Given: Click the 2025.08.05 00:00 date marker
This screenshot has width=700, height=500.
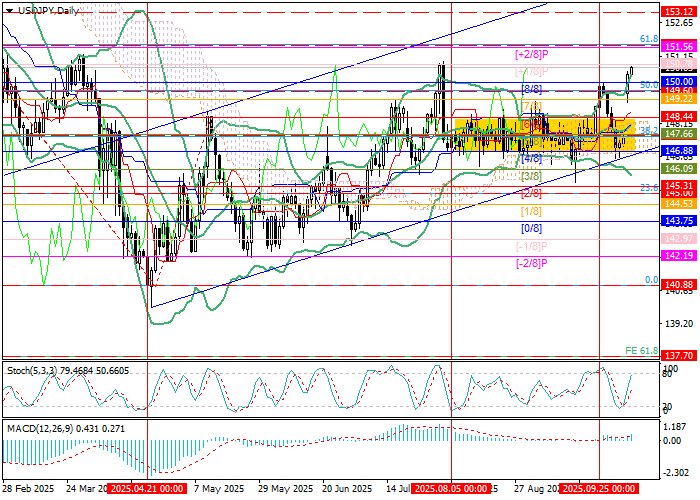Looking at the screenshot, I should coord(451,488).
